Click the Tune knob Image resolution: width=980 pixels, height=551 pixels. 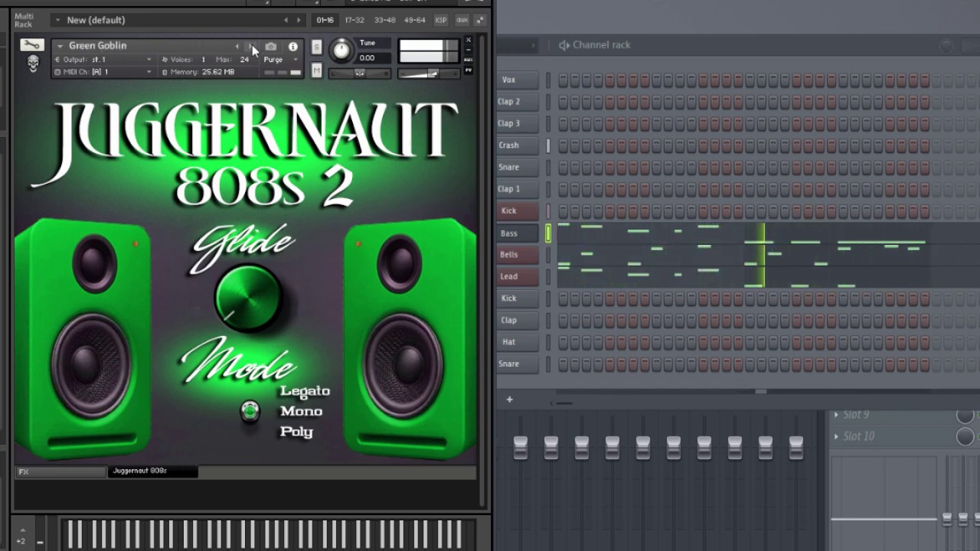click(x=341, y=51)
